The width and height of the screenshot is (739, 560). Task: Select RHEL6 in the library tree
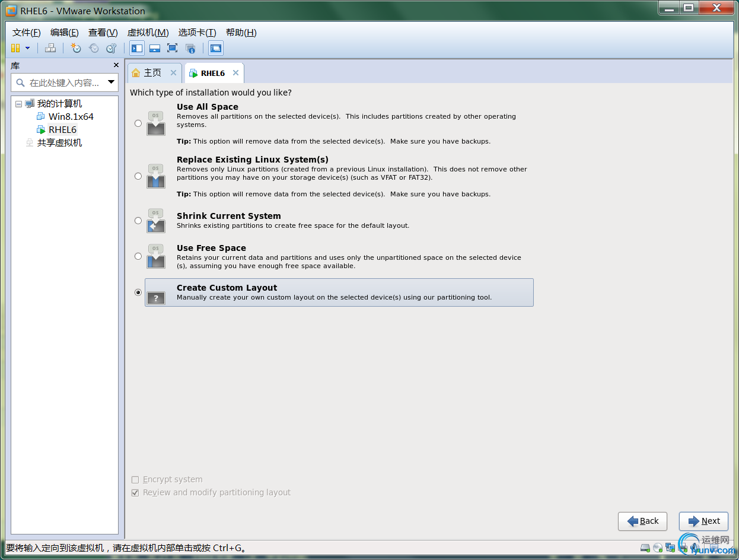coord(62,129)
